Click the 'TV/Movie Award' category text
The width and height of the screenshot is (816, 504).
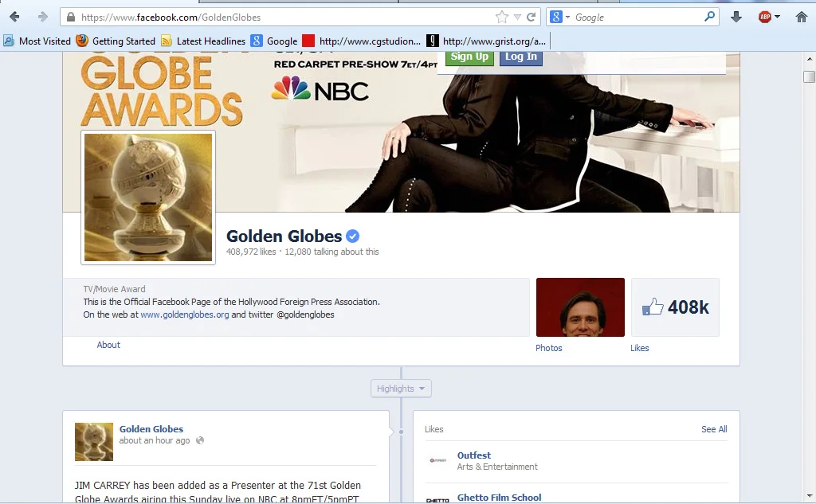pyautogui.click(x=115, y=289)
